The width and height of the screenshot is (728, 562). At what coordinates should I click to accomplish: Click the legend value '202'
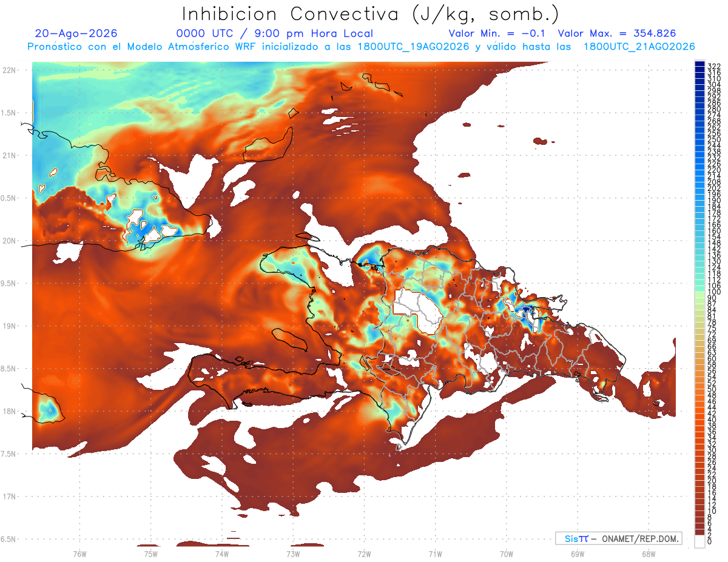tap(713, 188)
